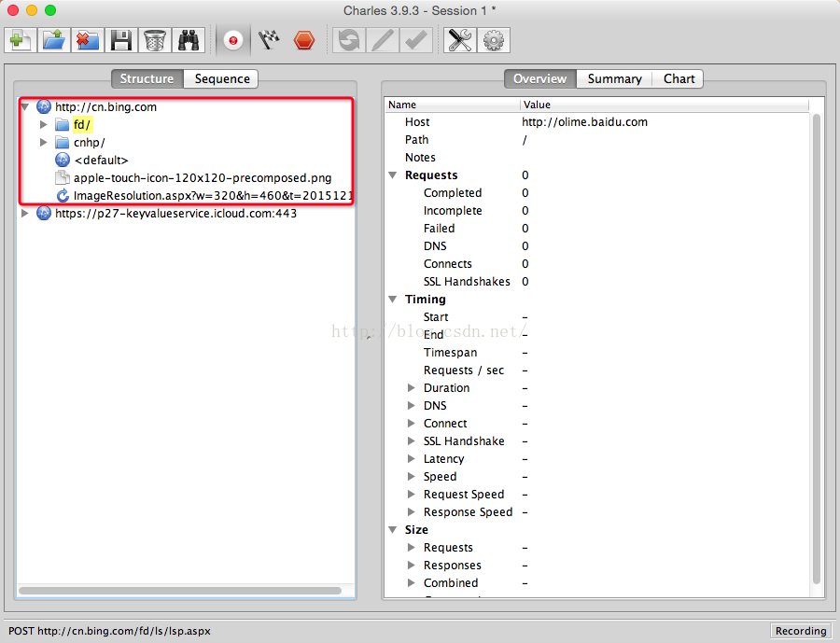Expand the Duration row
The image size is (840, 643).
pyautogui.click(x=411, y=387)
